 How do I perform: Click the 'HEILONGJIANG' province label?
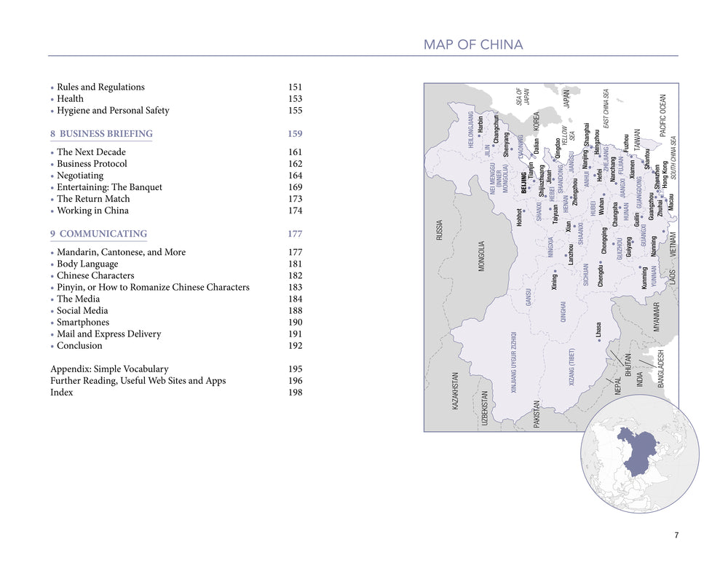(x=471, y=129)
